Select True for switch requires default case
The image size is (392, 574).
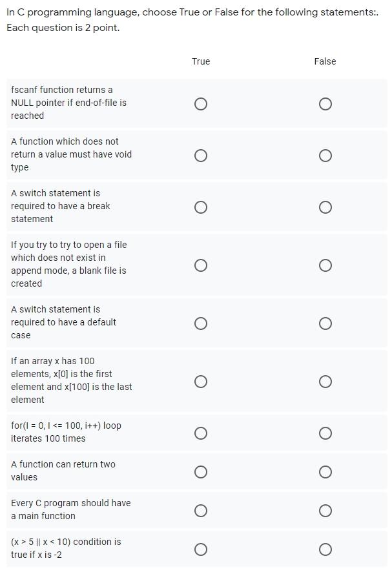[x=201, y=323]
